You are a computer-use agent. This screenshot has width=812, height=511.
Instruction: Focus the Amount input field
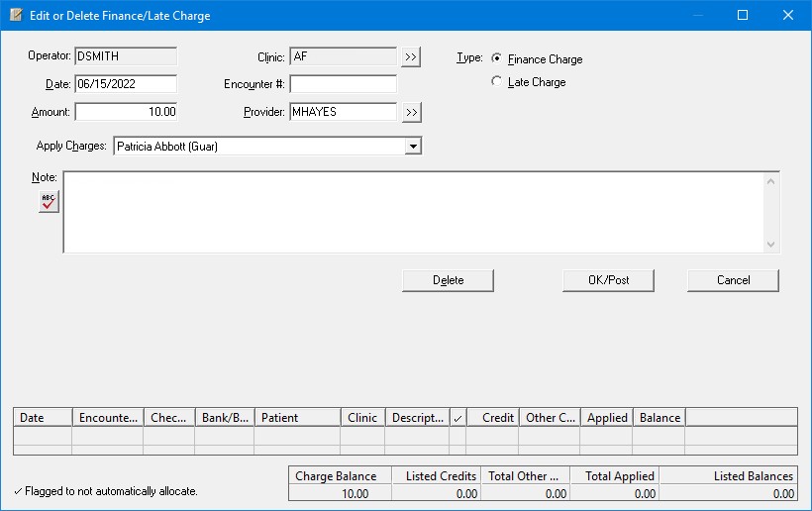pyautogui.click(x=125, y=112)
